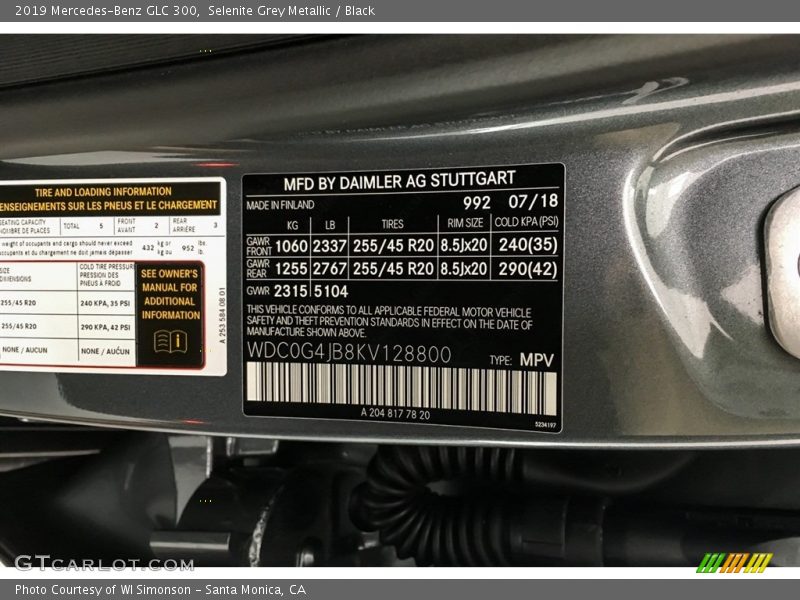Click 'SEE OWNER'S MANUAL FOR ADDITIONAL INFORMATION' text
Image resolution: width=800 pixels, height=600 pixels.
point(170,294)
